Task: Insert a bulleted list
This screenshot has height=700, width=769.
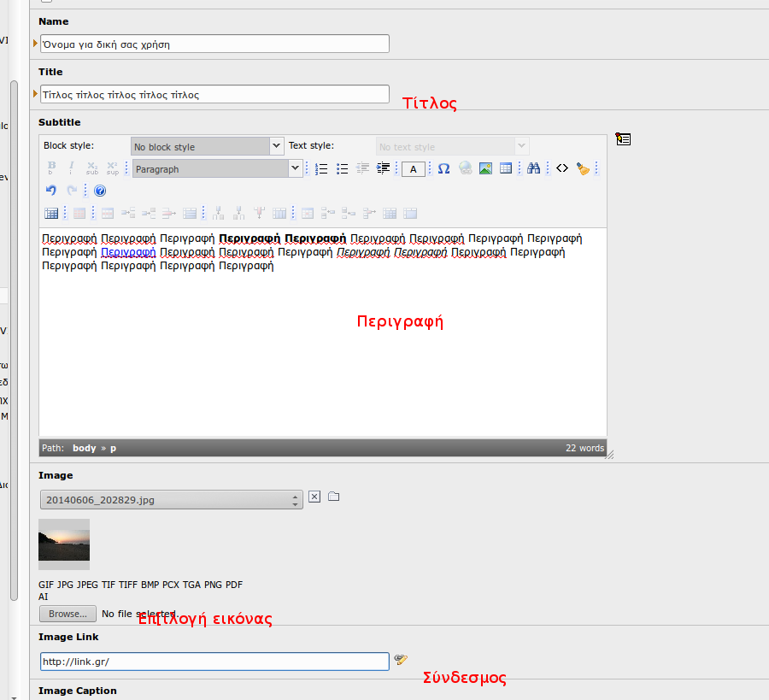Action: point(342,169)
